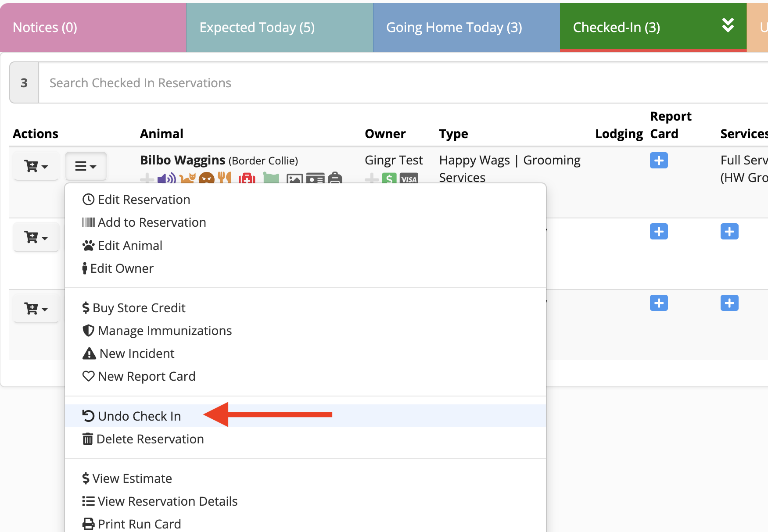This screenshot has width=768, height=532.
Task: Select the fork and knife feeding icon
Action: (224, 179)
